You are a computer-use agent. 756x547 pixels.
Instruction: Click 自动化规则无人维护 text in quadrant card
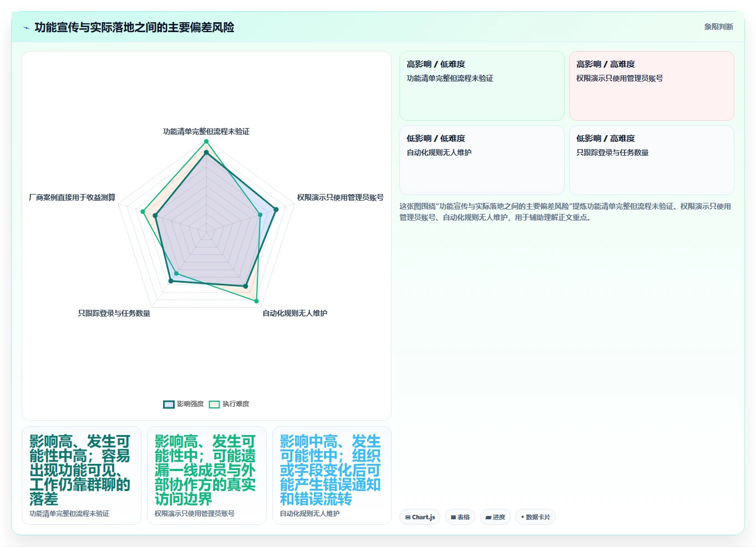click(x=439, y=152)
